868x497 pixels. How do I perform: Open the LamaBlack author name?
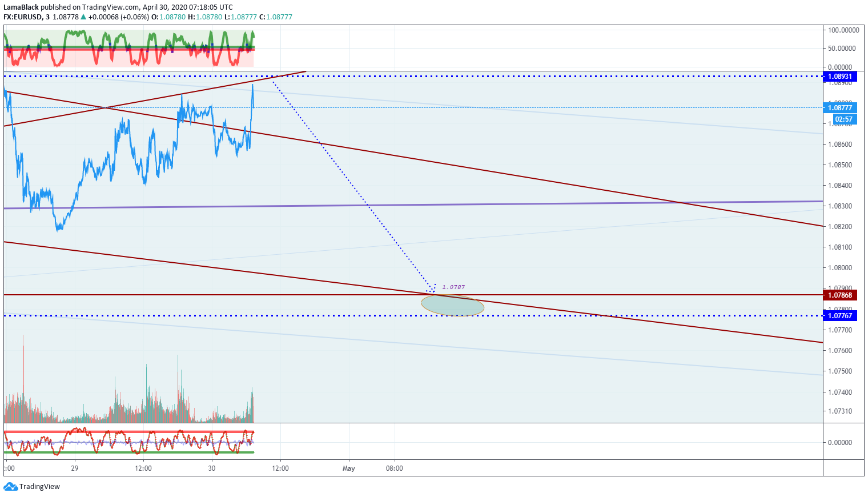[x=21, y=7]
